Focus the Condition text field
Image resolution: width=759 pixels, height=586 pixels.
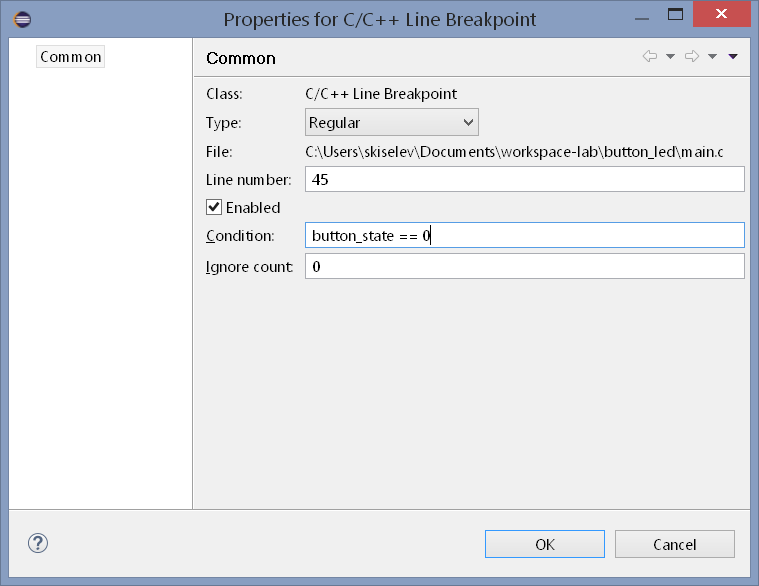(x=524, y=236)
